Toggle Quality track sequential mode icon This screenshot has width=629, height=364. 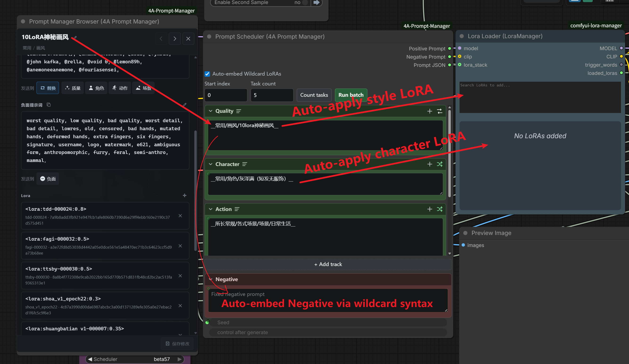coord(440,111)
